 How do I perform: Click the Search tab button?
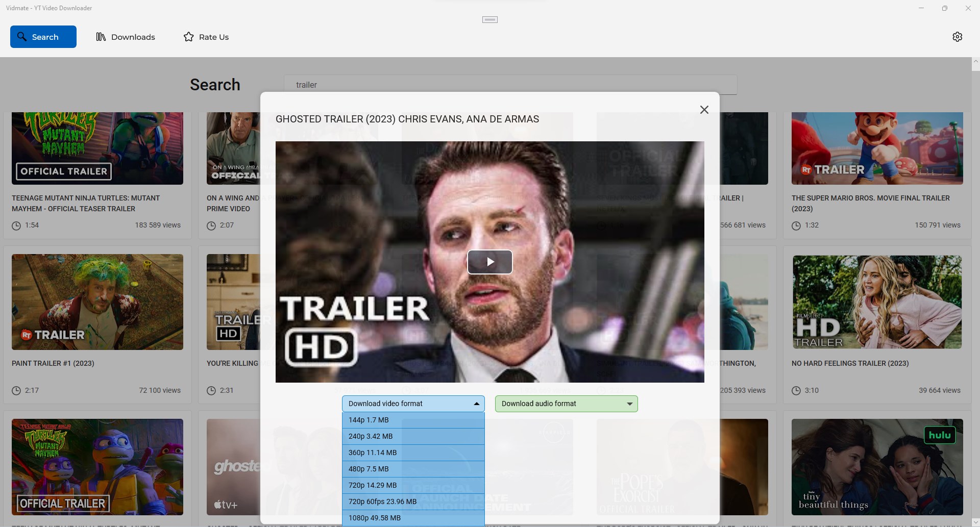click(x=43, y=37)
